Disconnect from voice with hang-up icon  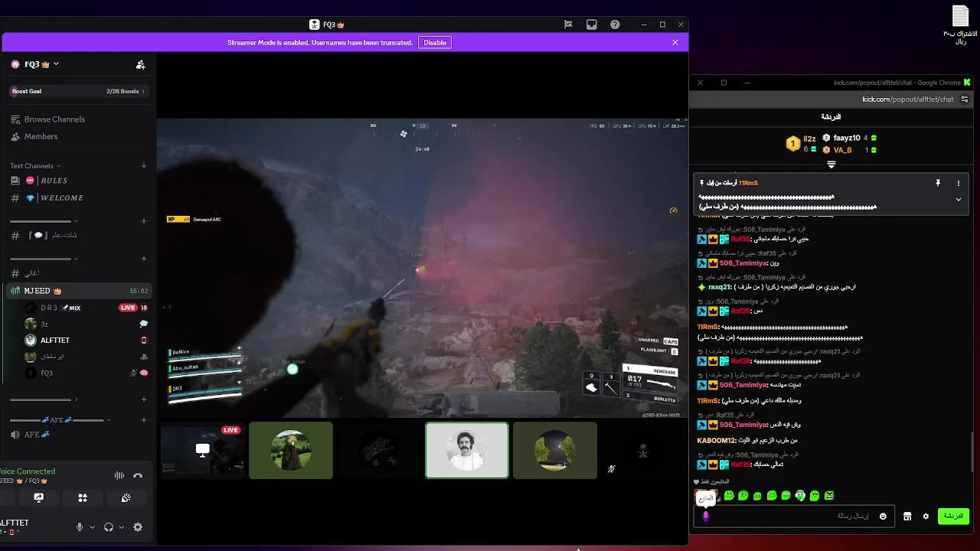tap(138, 475)
